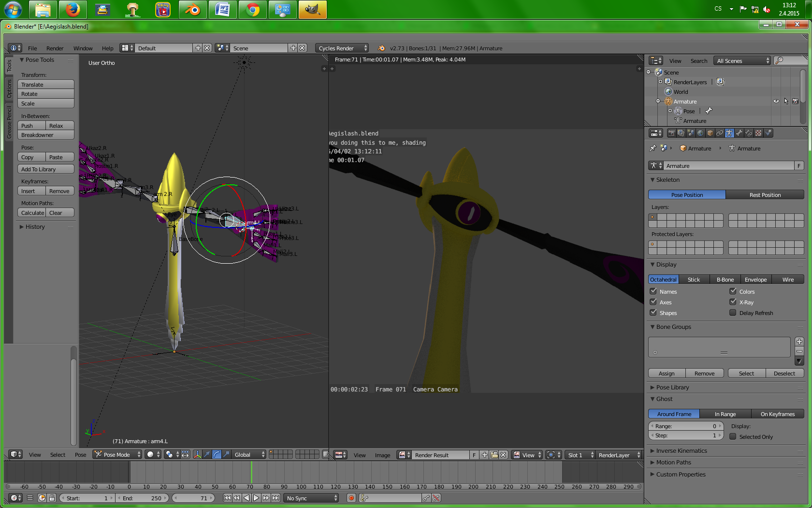This screenshot has width=812, height=508.
Task: Click the Calculate motion paths button
Action: pyautogui.click(x=32, y=212)
